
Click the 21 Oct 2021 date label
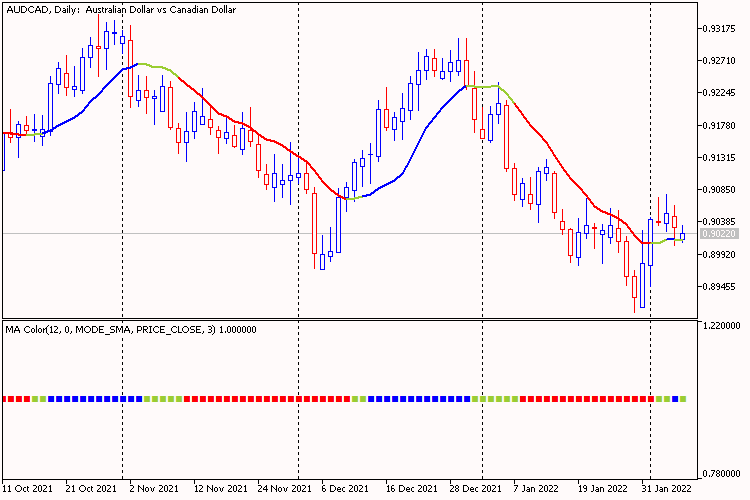91,489
